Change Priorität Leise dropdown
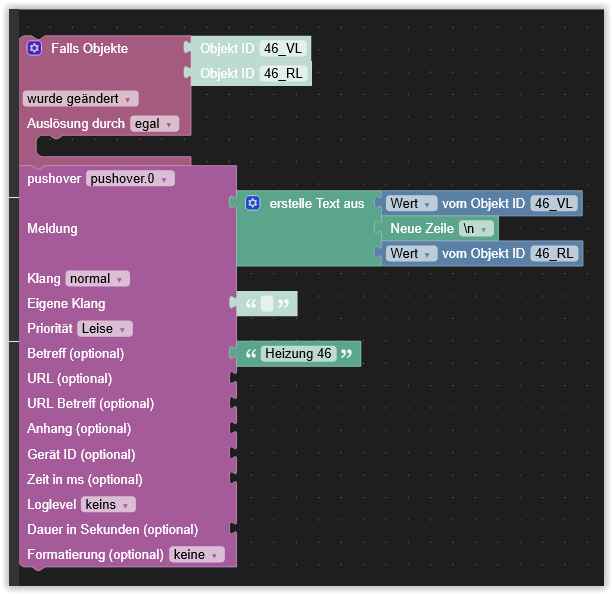 coord(105,329)
